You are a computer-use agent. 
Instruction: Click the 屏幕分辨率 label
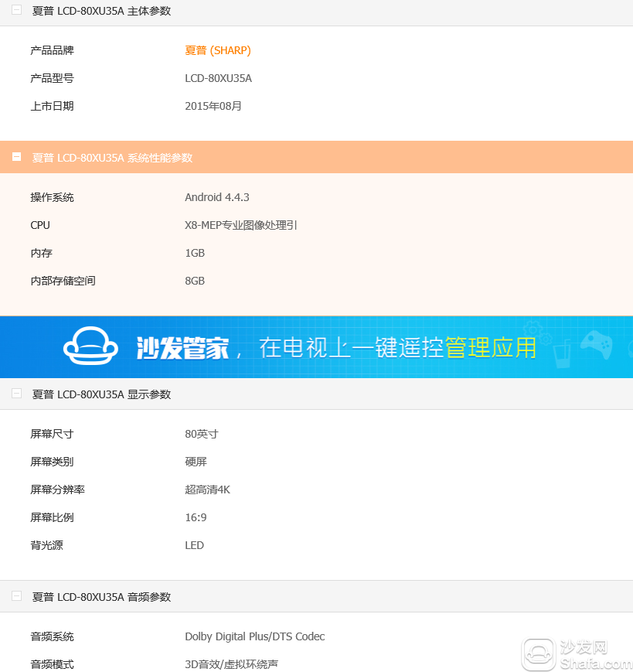(x=58, y=490)
